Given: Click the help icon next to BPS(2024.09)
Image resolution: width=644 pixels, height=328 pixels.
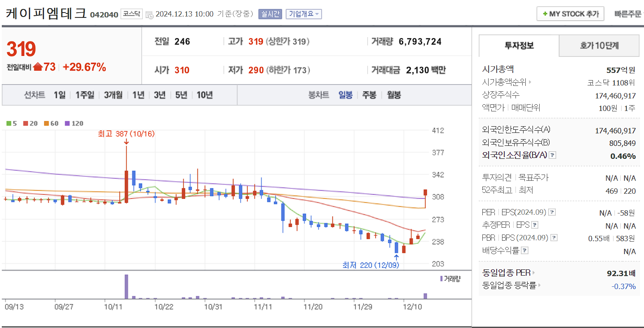Looking at the screenshot, I should (554, 238).
